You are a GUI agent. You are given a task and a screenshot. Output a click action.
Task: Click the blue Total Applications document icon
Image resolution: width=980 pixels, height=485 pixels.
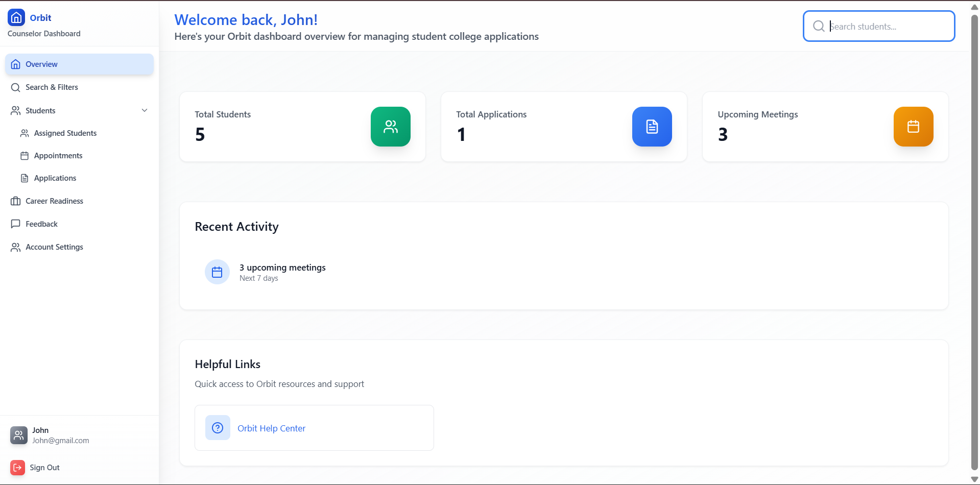(x=652, y=127)
